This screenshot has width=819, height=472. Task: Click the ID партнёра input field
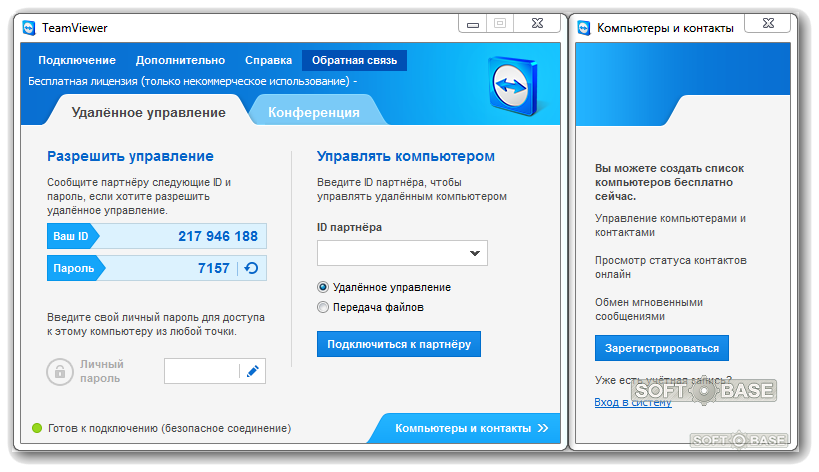point(402,253)
